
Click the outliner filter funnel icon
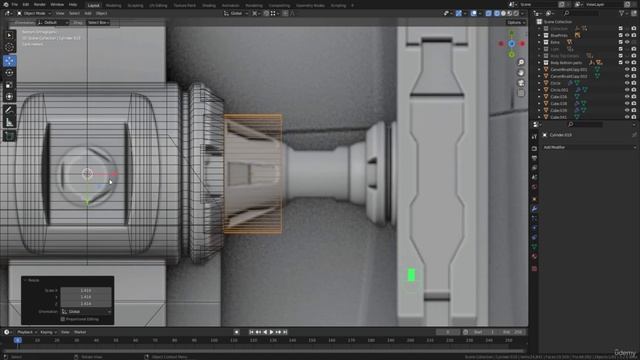click(622, 13)
